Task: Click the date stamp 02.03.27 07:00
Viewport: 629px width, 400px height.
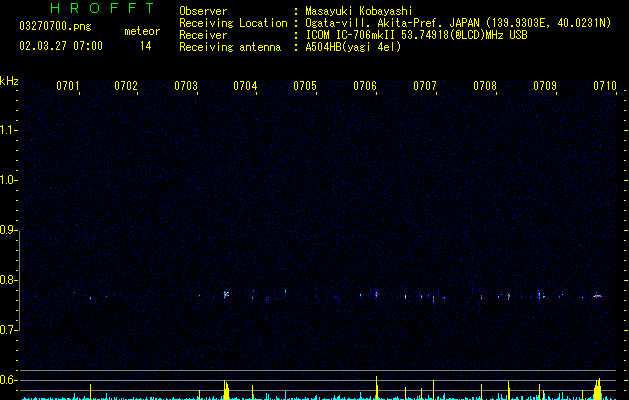Action: [x=61, y=46]
